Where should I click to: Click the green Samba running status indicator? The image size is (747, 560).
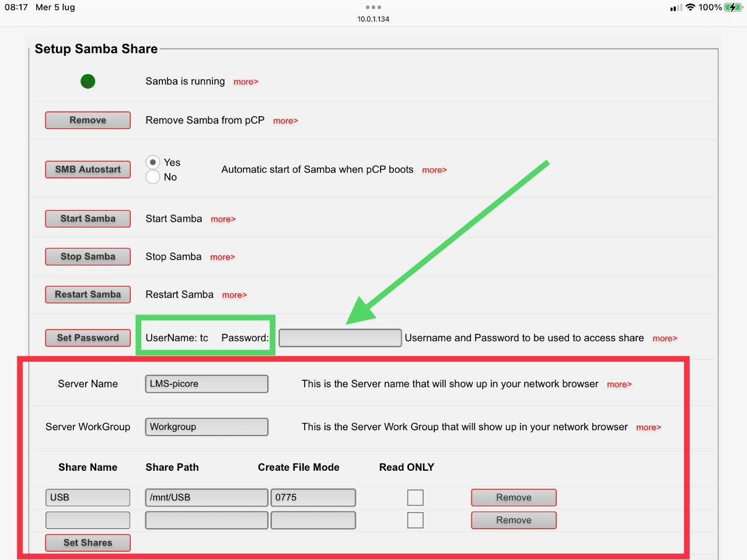(x=88, y=81)
